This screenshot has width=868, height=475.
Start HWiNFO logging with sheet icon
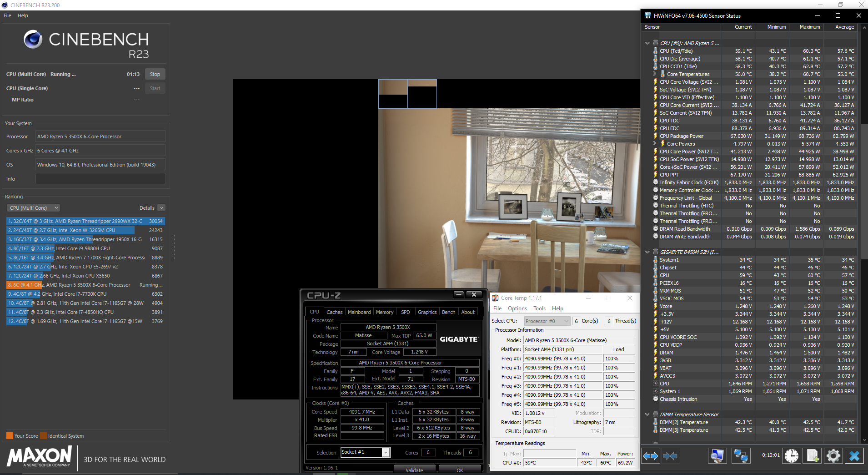pyautogui.click(x=813, y=455)
